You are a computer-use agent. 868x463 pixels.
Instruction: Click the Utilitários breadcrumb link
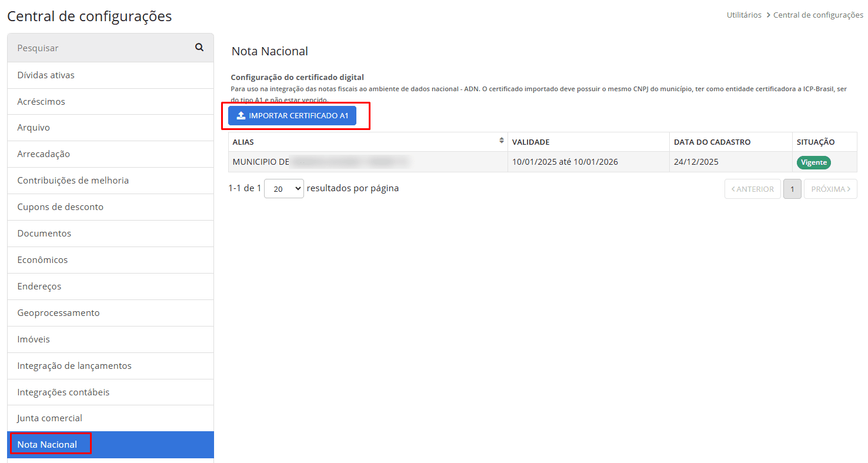pyautogui.click(x=744, y=15)
